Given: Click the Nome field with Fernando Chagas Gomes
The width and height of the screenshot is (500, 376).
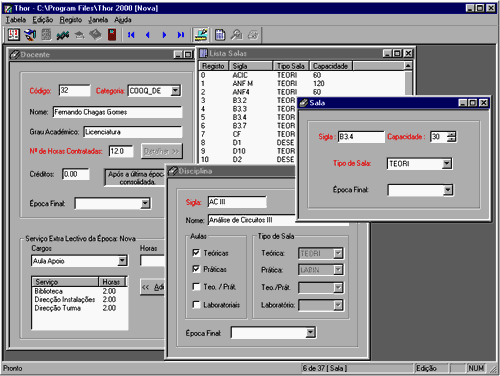Looking at the screenshot, I should click(117, 112).
